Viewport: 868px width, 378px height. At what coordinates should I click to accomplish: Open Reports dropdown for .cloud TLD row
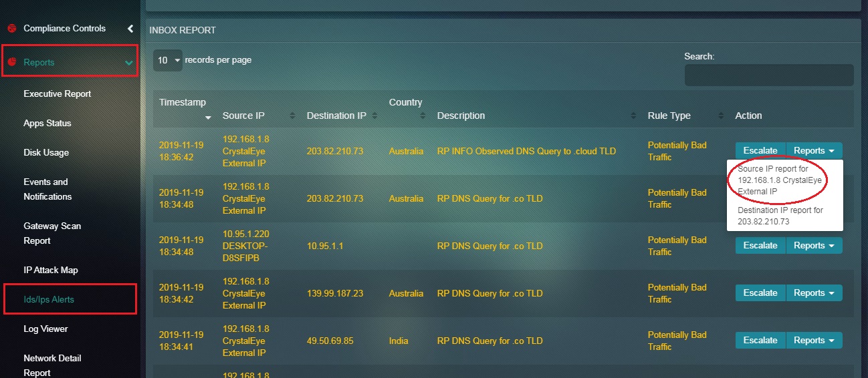pos(814,151)
